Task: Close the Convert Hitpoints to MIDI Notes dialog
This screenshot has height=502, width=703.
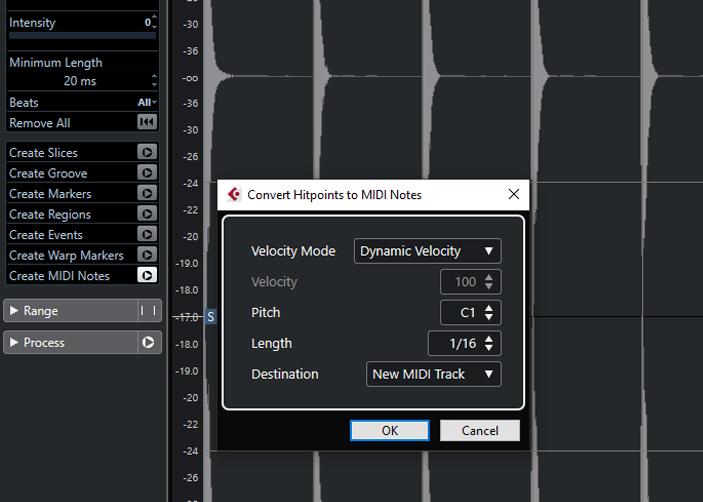Action: [514, 194]
